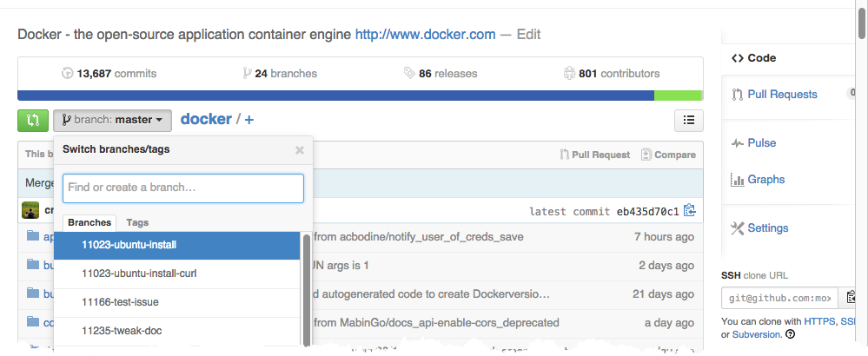
Task: Click the clone help question mark icon
Action: pos(791,334)
